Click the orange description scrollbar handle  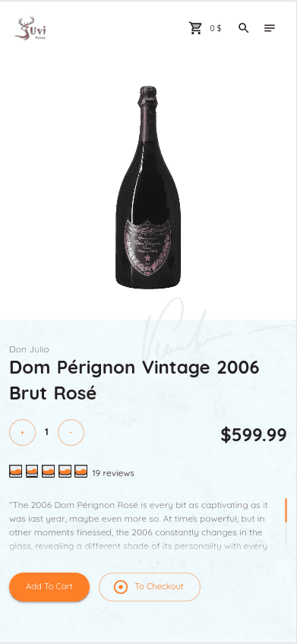click(x=286, y=510)
